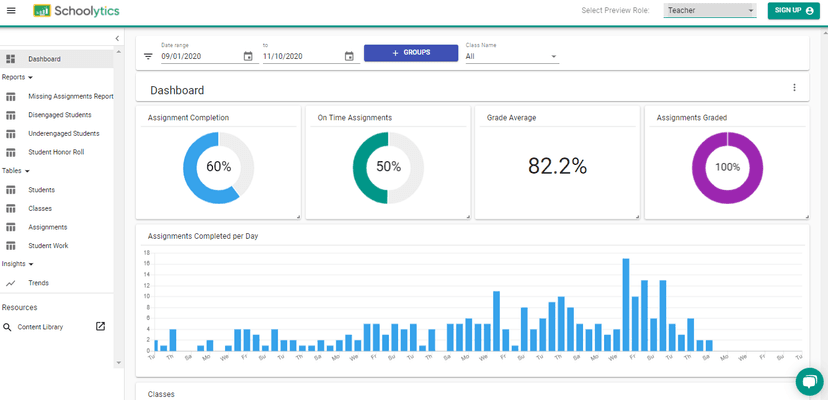Viewport: 828px width, 400px height.
Task: Click the Classes section heading
Action: 161,394
